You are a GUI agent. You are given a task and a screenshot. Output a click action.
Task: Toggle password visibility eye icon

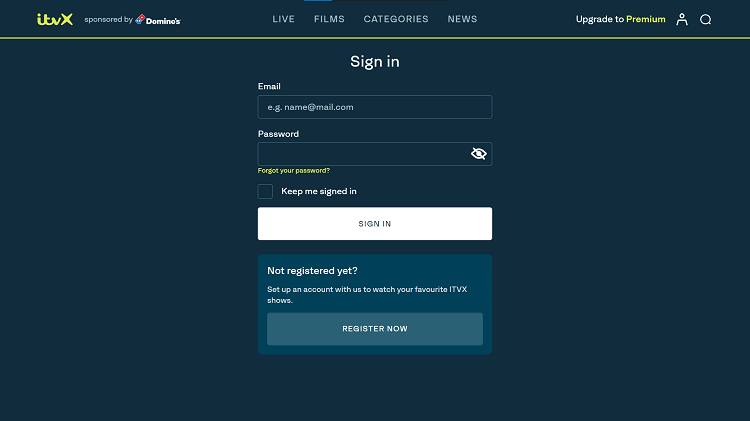point(478,154)
